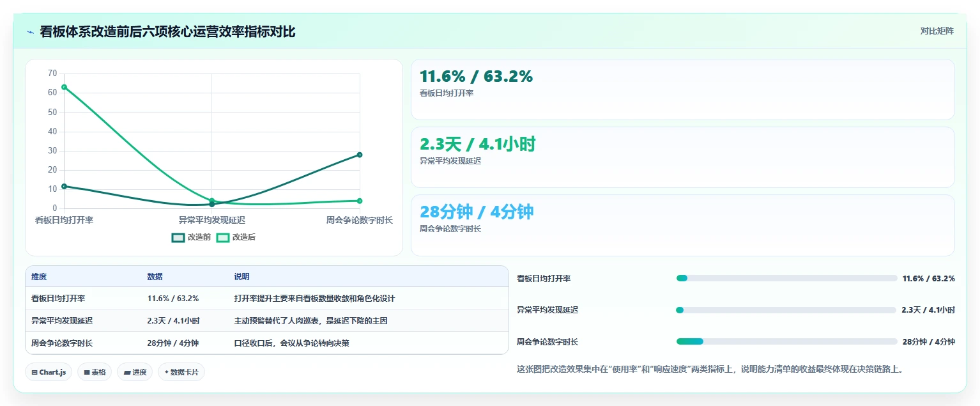Click 周会争论数字时长 caption in the bottom data card
980x406 pixels.
click(x=450, y=229)
